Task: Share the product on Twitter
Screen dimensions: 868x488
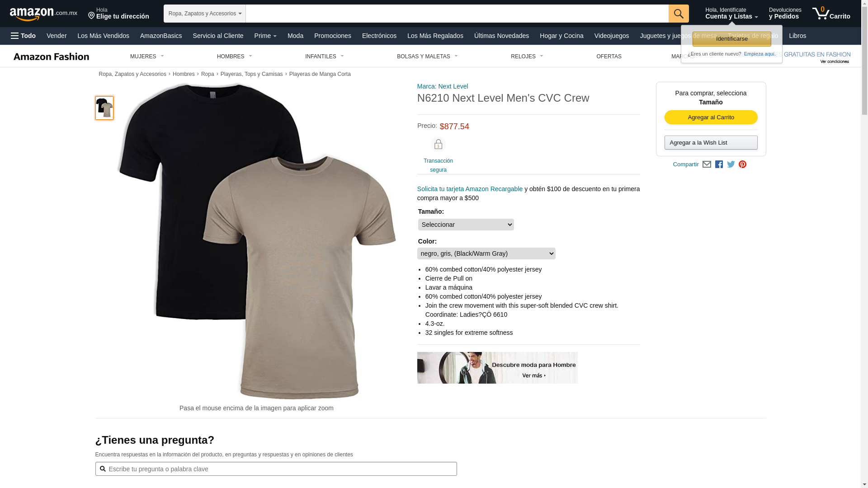Action: click(731, 164)
